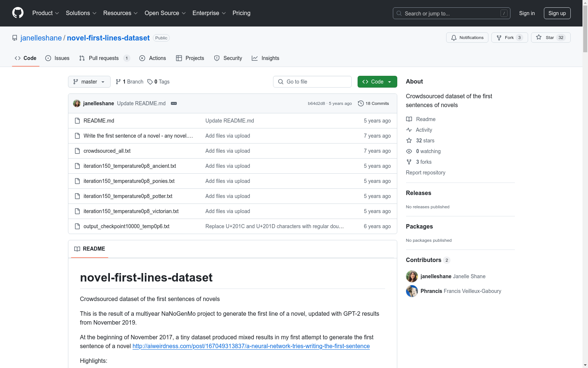Click the repository book icon beside janelleshane

click(15, 38)
